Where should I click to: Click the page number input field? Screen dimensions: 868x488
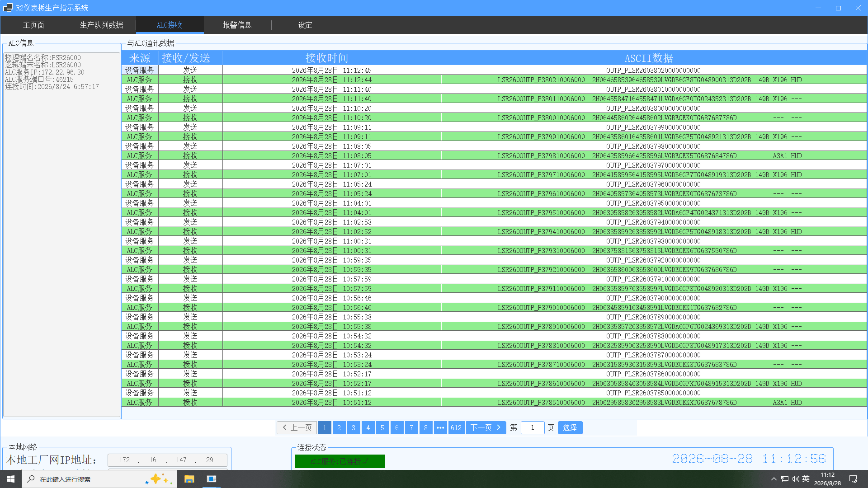click(533, 427)
